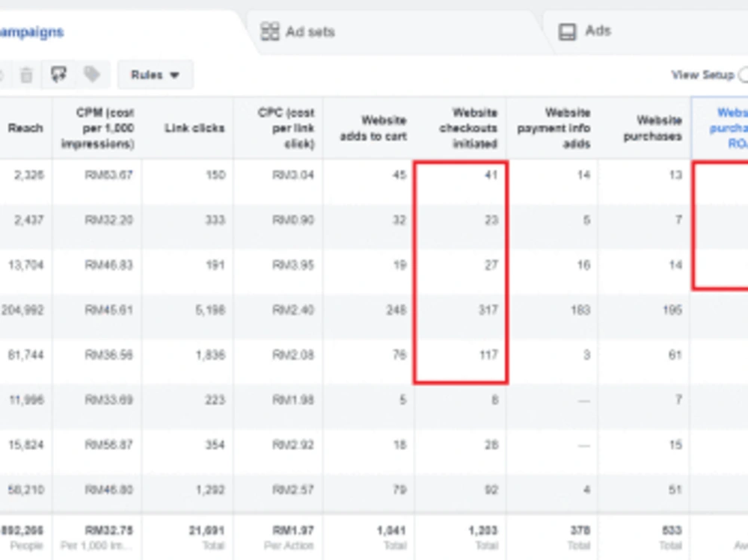
Task: Click total link clicks 21,691
Action: coord(206,530)
